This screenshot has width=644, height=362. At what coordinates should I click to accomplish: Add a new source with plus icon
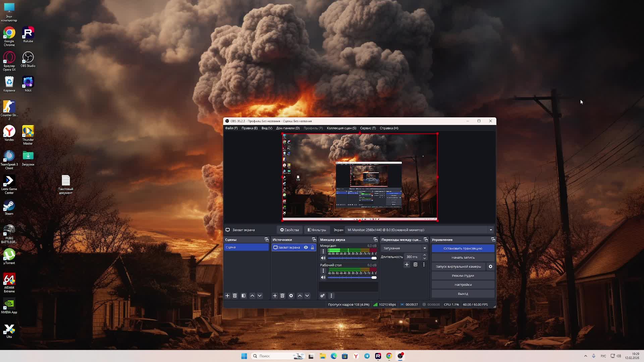275,296
